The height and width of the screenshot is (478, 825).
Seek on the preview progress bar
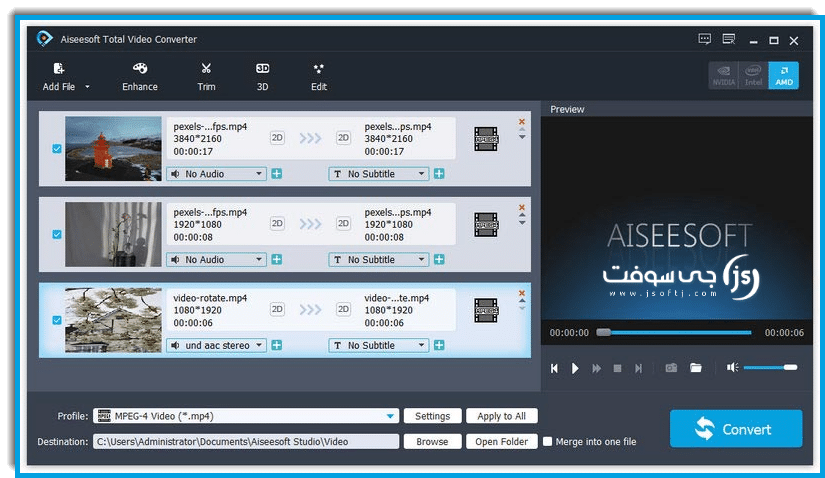(674, 333)
